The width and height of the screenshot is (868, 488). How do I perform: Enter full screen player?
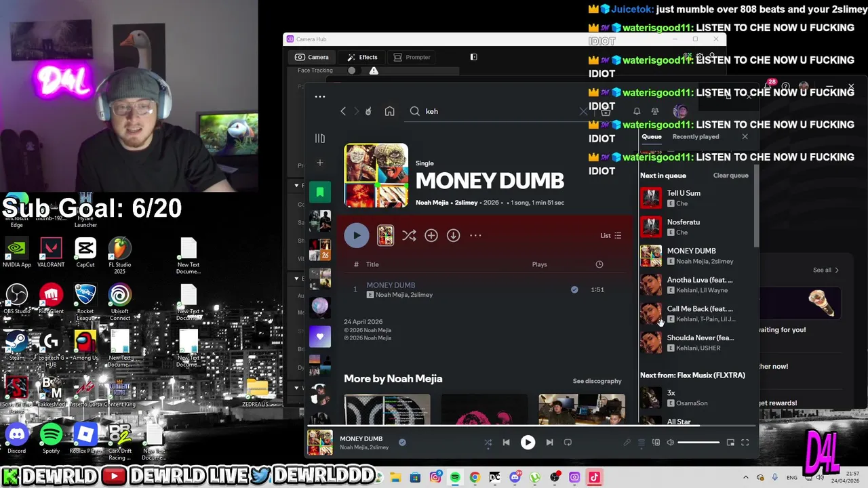745,443
